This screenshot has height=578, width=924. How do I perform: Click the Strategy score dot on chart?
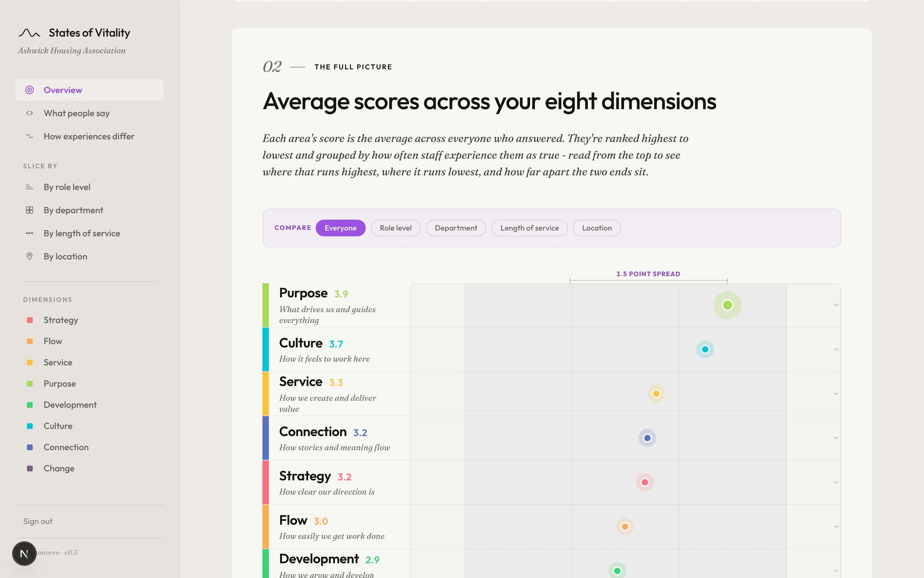[x=645, y=482]
